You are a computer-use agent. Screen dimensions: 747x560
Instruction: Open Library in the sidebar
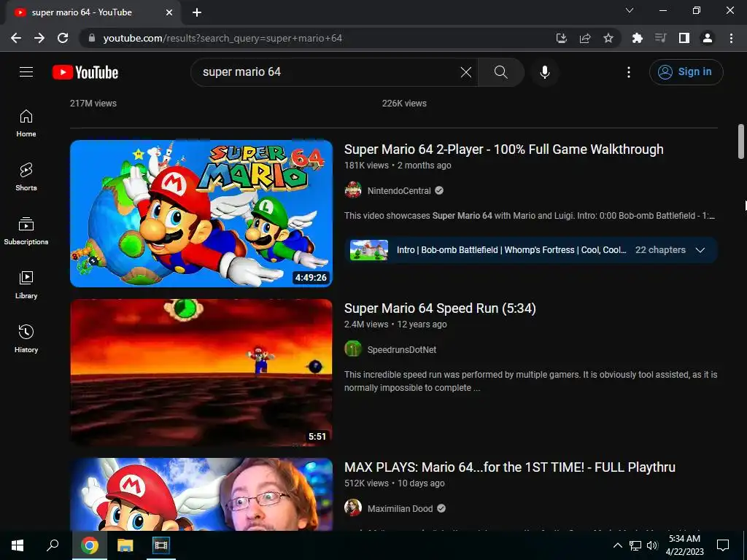(x=26, y=285)
